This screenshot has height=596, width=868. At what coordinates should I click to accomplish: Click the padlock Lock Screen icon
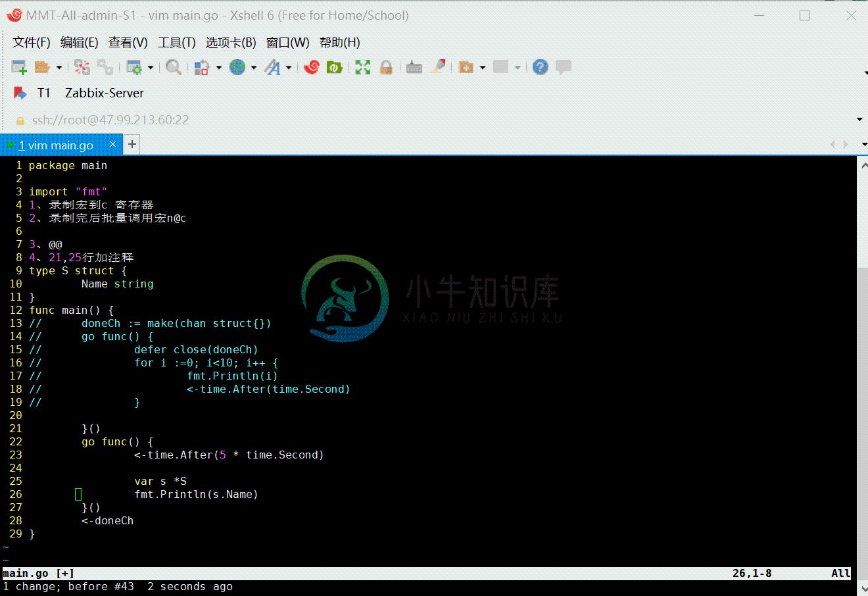tap(386, 67)
